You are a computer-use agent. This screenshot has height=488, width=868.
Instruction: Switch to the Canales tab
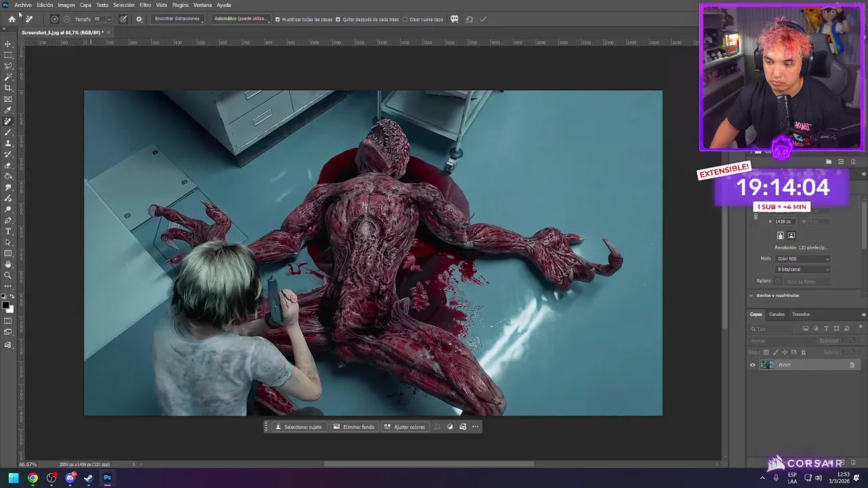[x=776, y=314]
